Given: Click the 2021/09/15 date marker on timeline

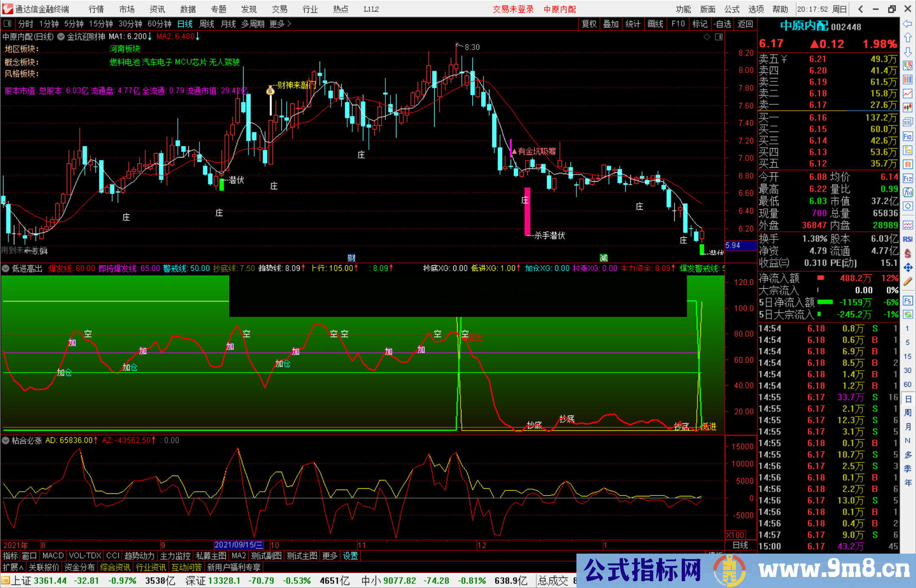Looking at the screenshot, I should tap(239, 545).
